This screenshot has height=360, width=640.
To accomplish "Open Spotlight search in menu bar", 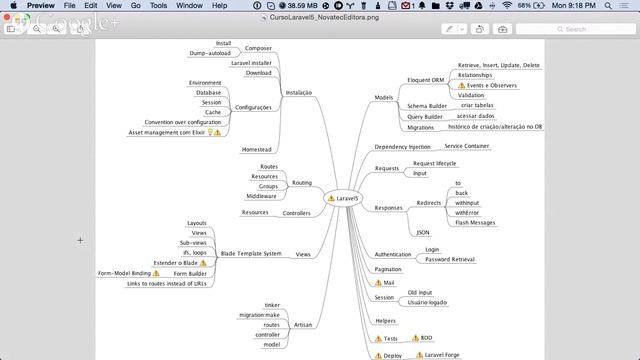I will [608, 6].
